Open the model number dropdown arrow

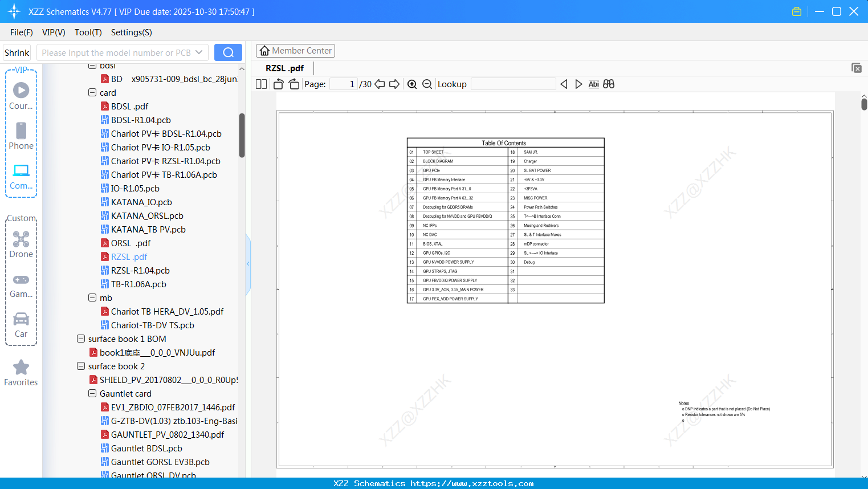pos(199,52)
